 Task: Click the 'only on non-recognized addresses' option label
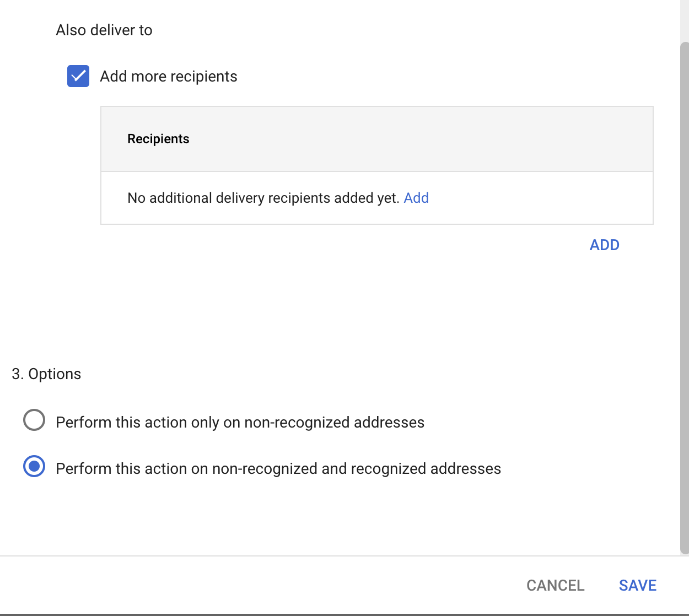240,422
